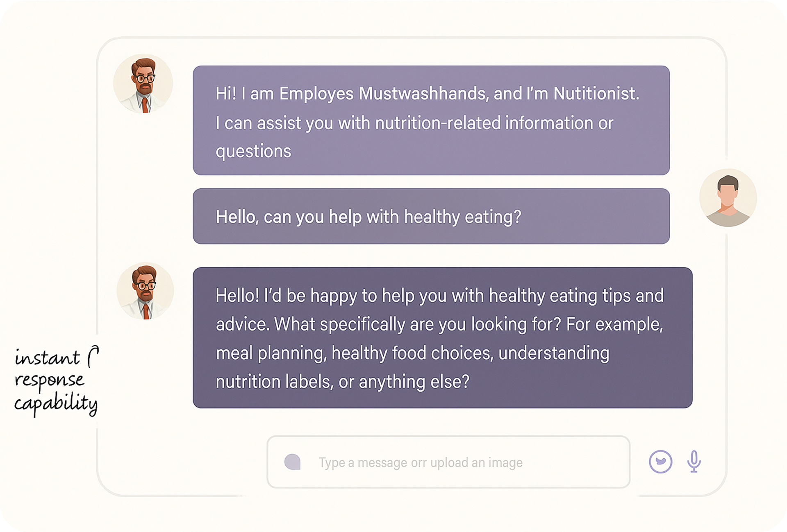The width and height of the screenshot is (787, 532).
Task: Click the 'Type a message' input field
Action: (448, 462)
